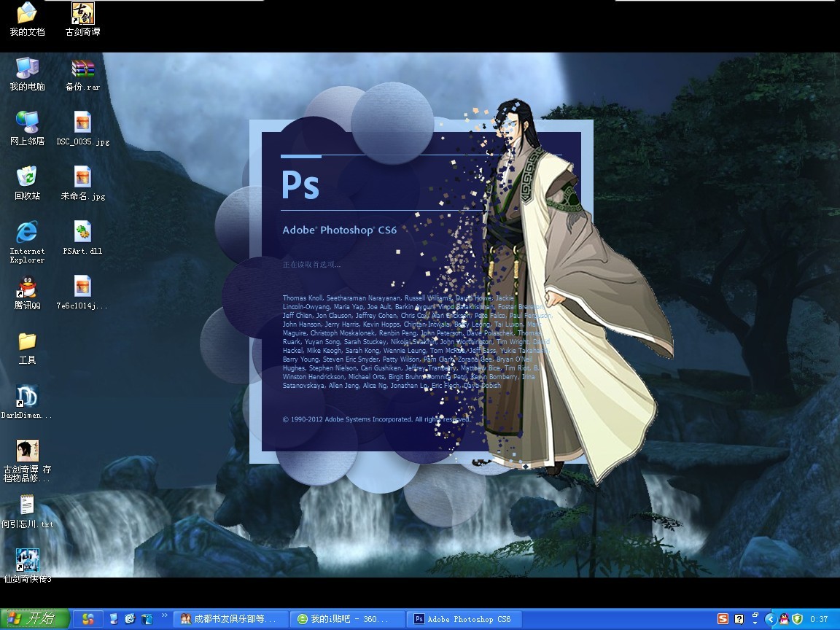The width and height of the screenshot is (840, 630).
Task: Select the 未命名.jpg file icon
Action: [82, 183]
